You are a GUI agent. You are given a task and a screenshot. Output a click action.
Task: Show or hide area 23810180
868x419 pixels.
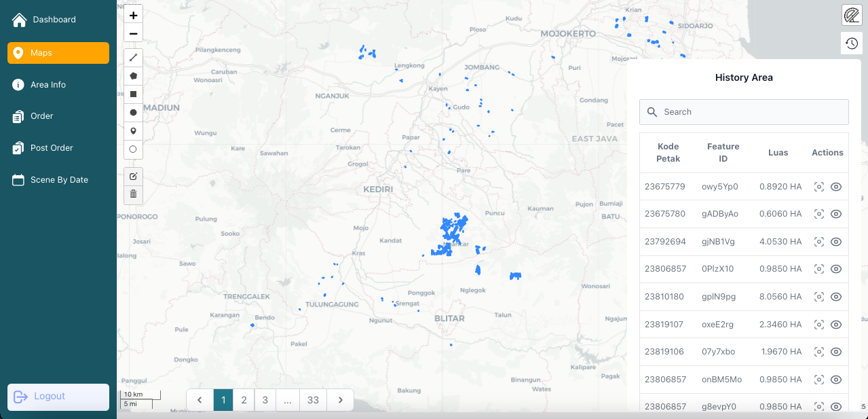tap(836, 297)
